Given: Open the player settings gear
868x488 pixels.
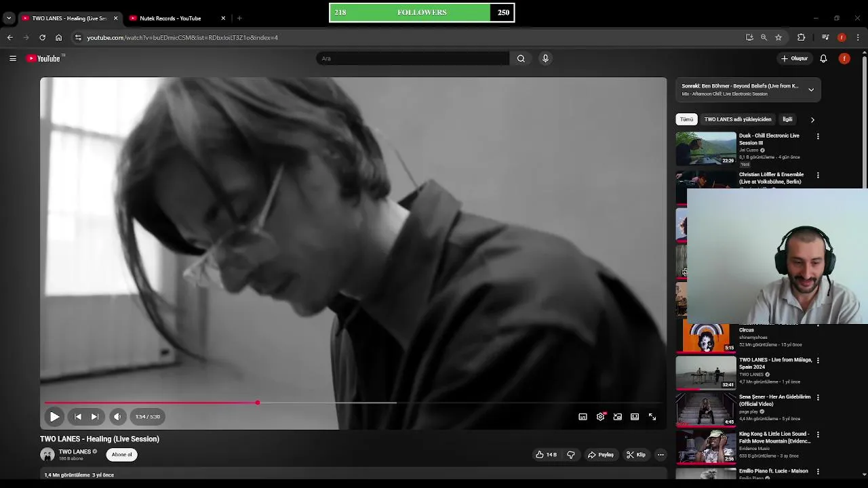Looking at the screenshot, I should tap(600, 417).
